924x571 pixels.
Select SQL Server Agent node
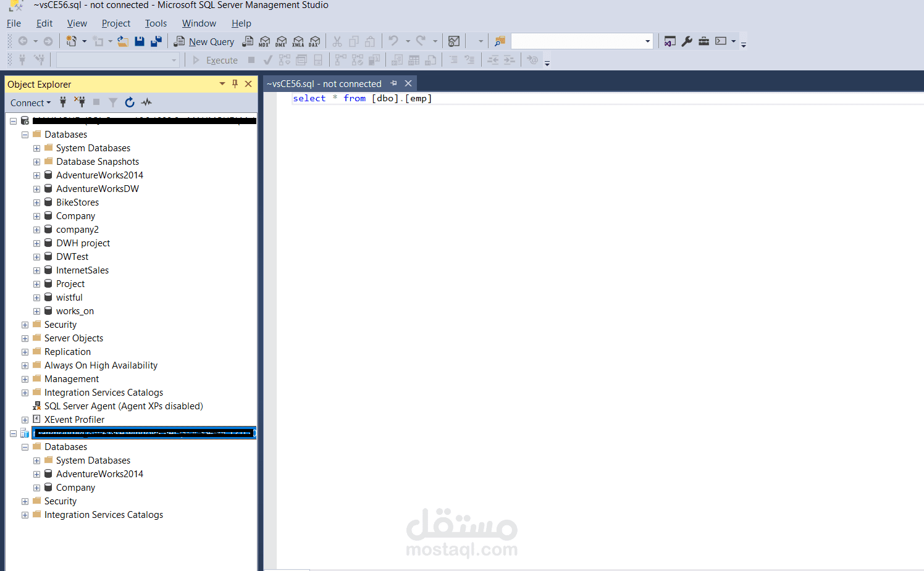124,406
